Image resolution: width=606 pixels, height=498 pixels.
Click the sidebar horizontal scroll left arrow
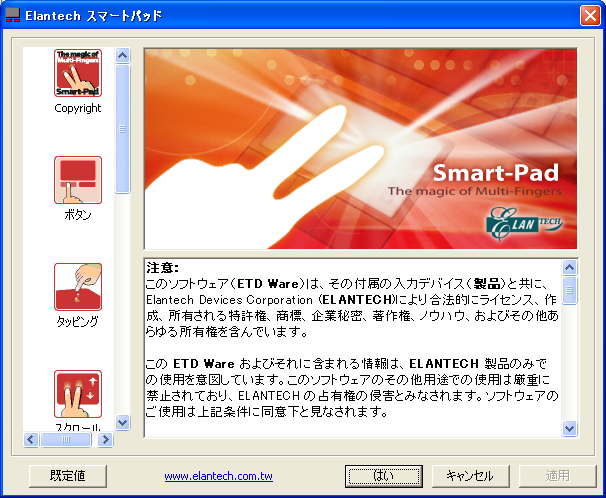[31, 439]
